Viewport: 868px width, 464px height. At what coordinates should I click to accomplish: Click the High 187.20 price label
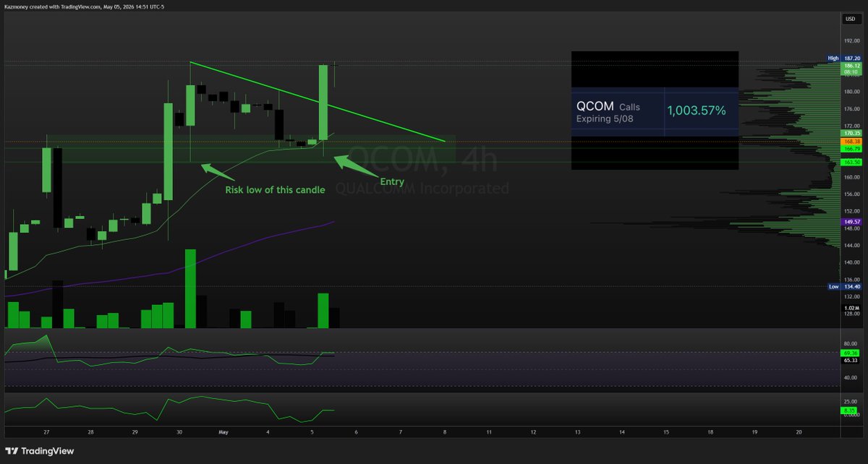click(844, 58)
